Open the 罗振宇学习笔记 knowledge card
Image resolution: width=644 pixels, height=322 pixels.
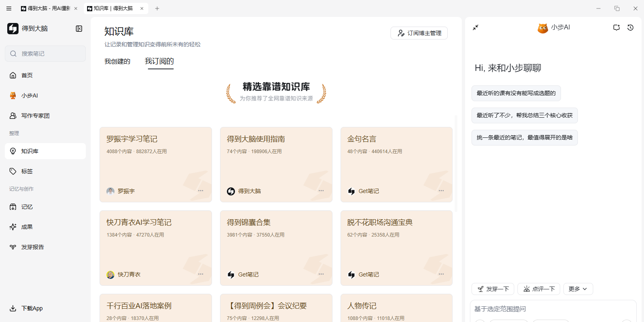pyautogui.click(x=156, y=164)
